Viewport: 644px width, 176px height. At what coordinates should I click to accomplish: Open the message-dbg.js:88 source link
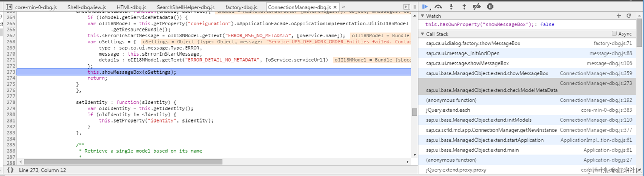coord(611,53)
